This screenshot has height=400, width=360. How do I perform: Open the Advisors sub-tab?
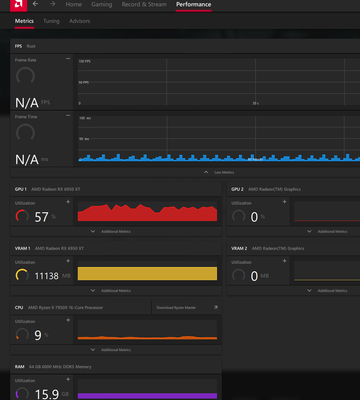80,21
